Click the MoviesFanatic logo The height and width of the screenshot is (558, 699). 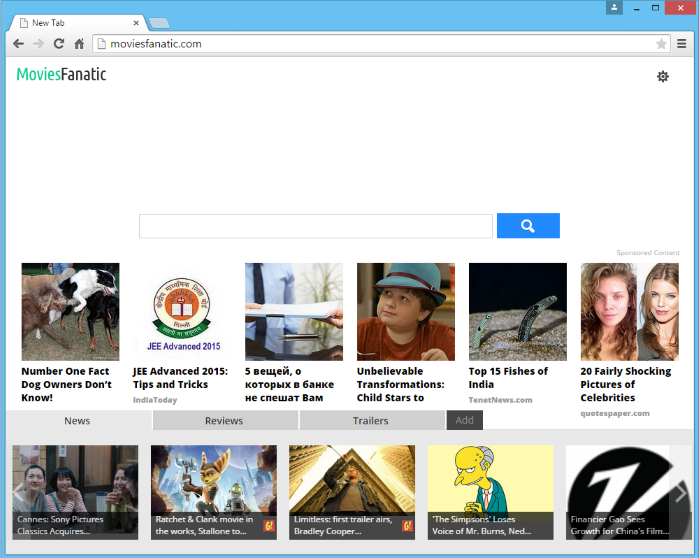point(62,74)
